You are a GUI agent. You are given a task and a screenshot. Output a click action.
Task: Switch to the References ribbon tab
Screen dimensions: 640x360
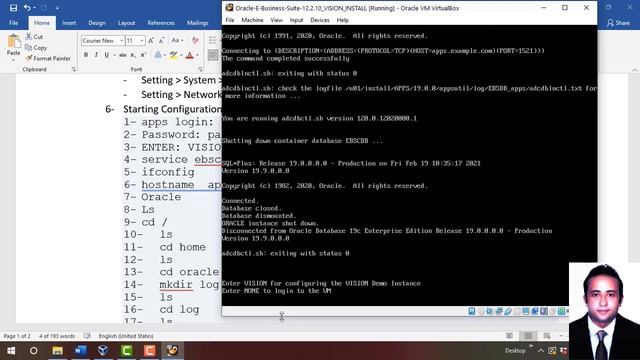pos(161,23)
